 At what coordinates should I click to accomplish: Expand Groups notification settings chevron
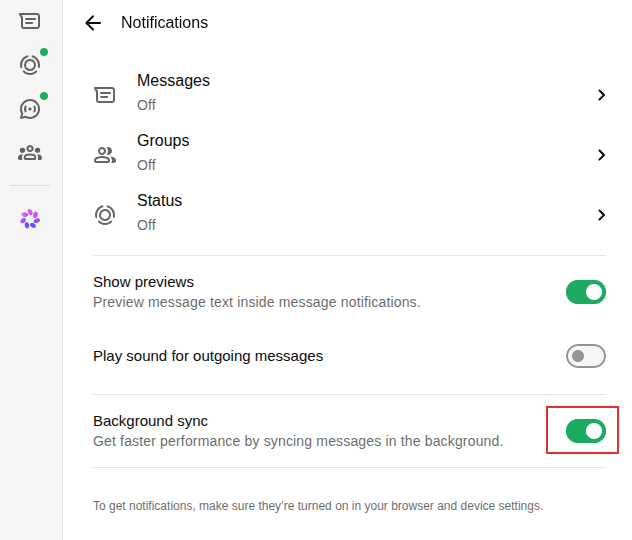(x=601, y=155)
